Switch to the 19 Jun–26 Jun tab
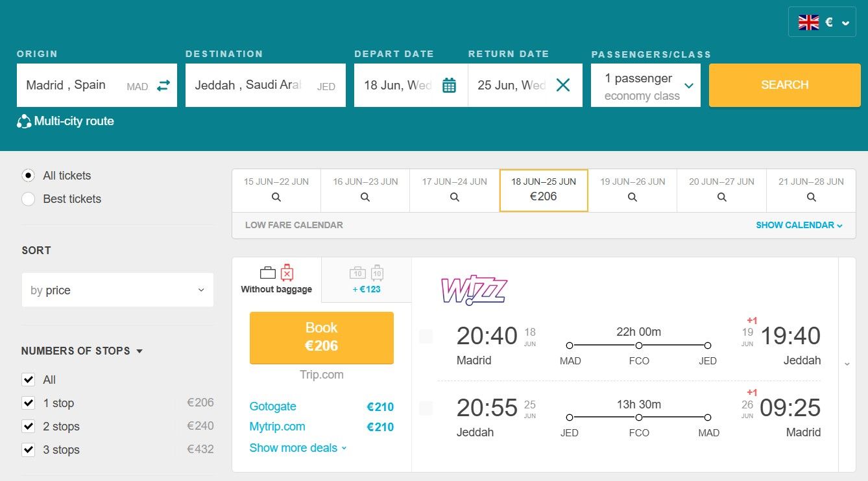This screenshot has height=481, width=868. pyautogui.click(x=632, y=190)
